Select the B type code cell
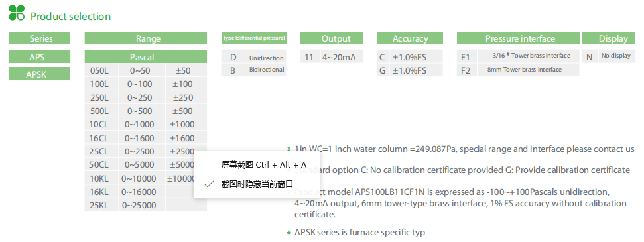The height and width of the screenshot is (242, 644). pyautogui.click(x=233, y=70)
